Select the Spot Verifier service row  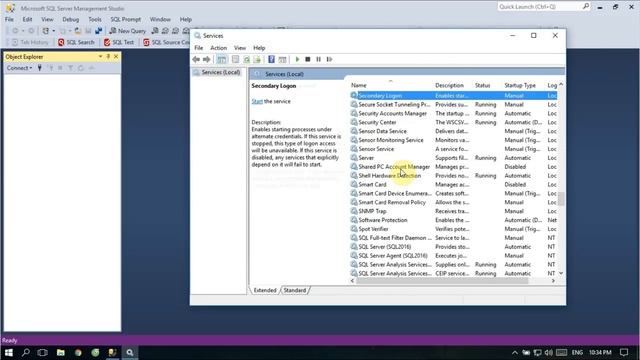point(453,229)
